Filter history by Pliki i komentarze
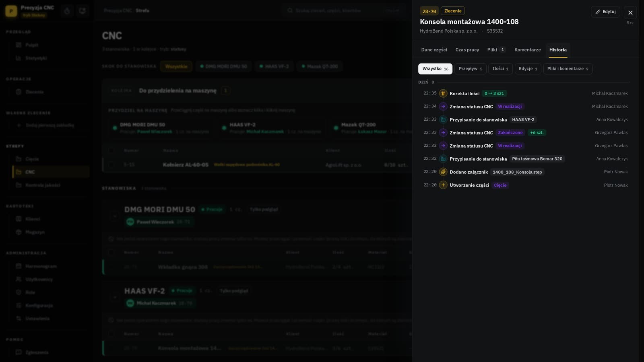This screenshot has width=644, height=362. coord(568,69)
